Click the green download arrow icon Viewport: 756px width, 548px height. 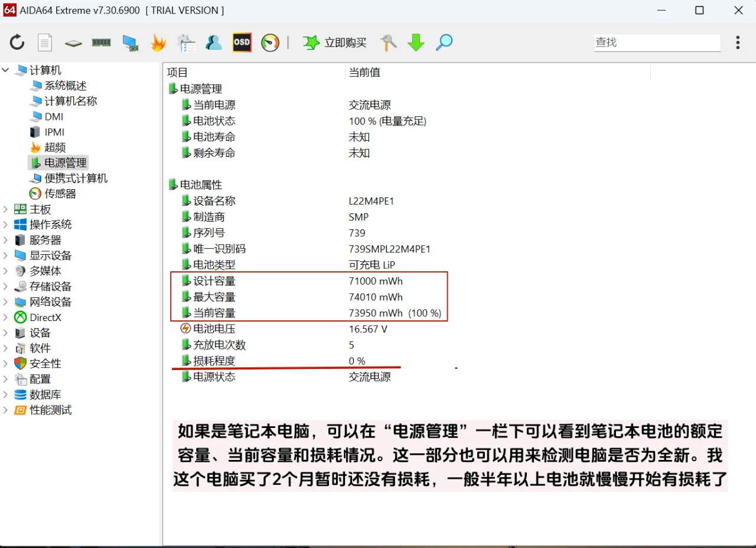click(x=416, y=43)
